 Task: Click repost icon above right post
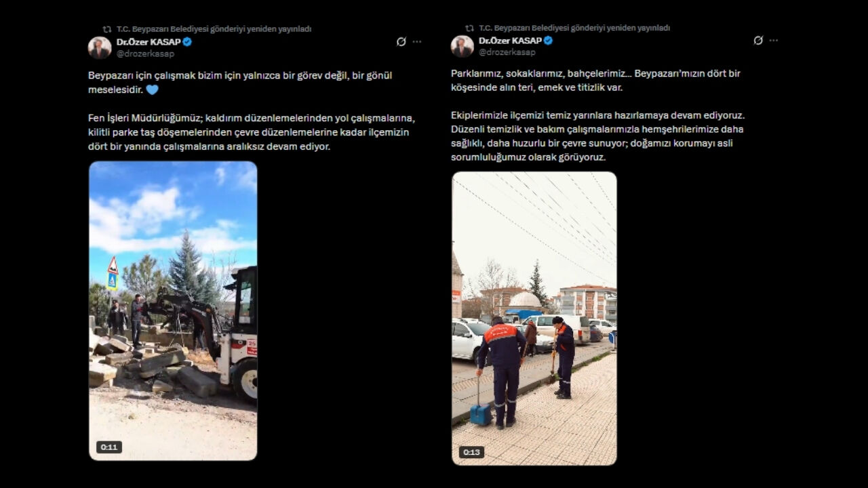pos(469,28)
